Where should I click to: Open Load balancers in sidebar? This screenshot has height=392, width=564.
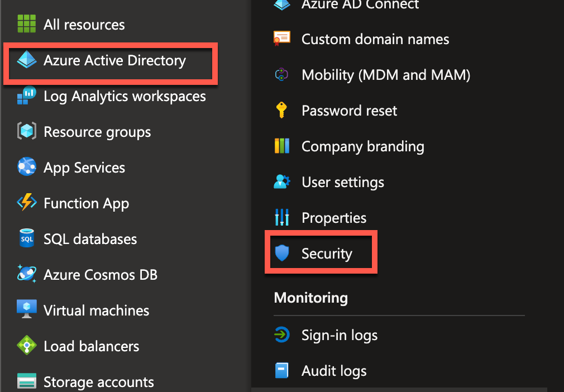click(91, 346)
